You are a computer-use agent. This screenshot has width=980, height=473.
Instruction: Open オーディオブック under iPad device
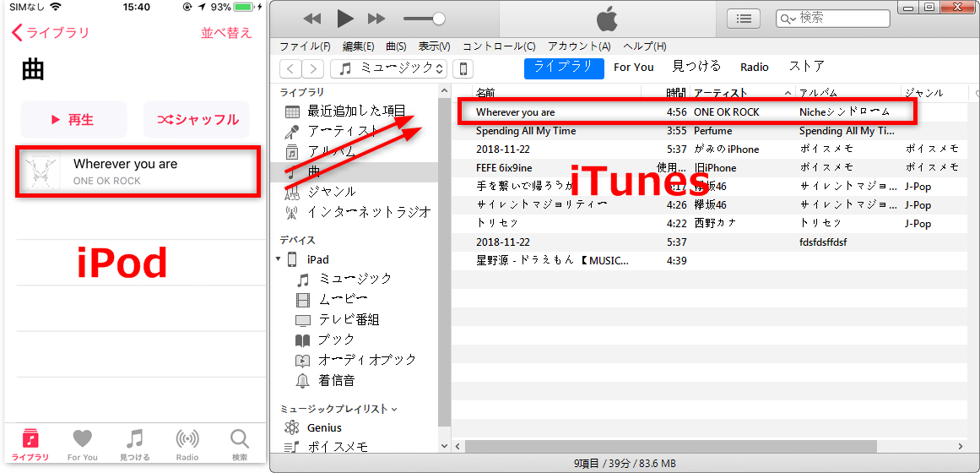tap(367, 360)
